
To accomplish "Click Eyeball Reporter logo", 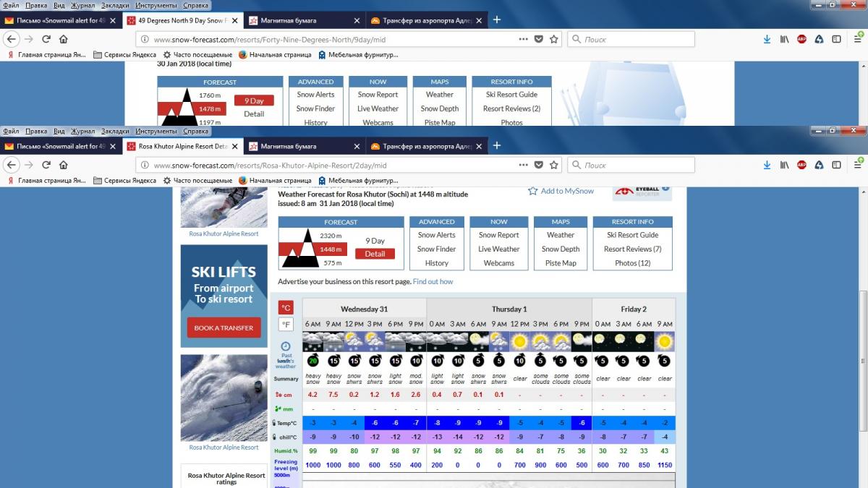I will (642, 192).
